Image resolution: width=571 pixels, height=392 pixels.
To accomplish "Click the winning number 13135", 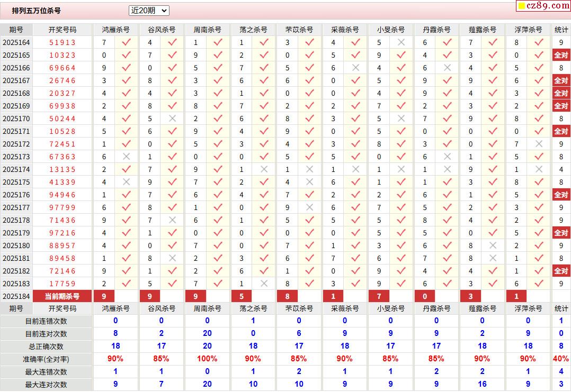I will click(63, 169).
